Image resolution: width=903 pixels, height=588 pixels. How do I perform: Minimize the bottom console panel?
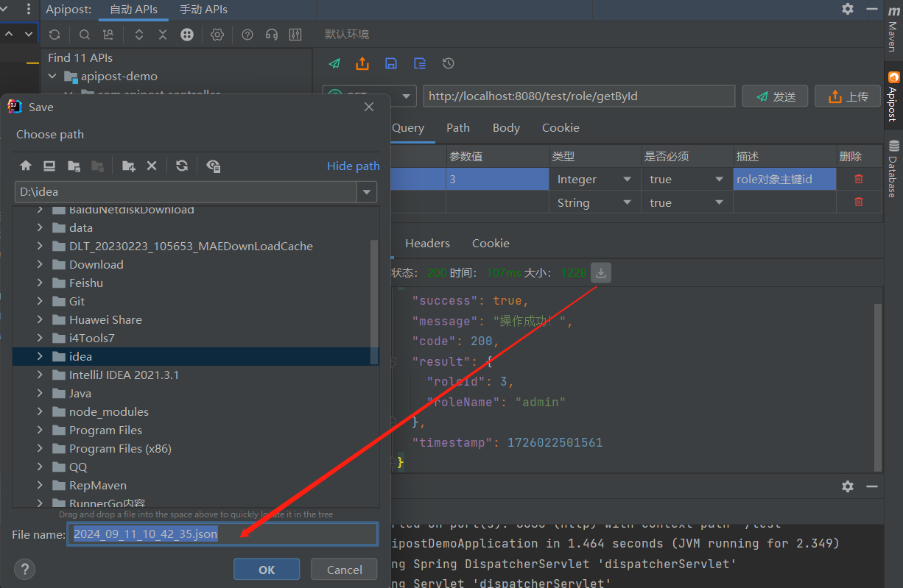[872, 486]
